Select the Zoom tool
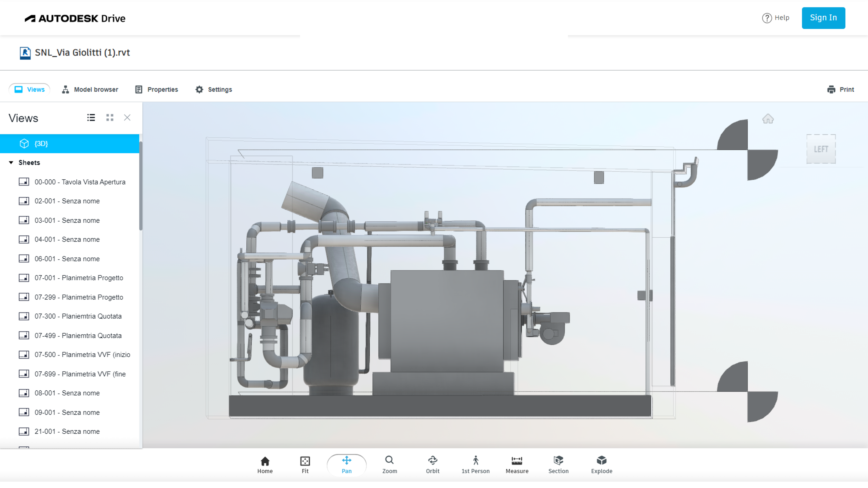The image size is (868, 488). (x=389, y=465)
